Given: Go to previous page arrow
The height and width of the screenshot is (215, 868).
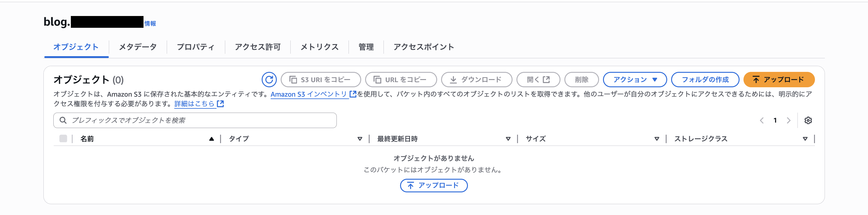Looking at the screenshot, I should tap(762, 120).
